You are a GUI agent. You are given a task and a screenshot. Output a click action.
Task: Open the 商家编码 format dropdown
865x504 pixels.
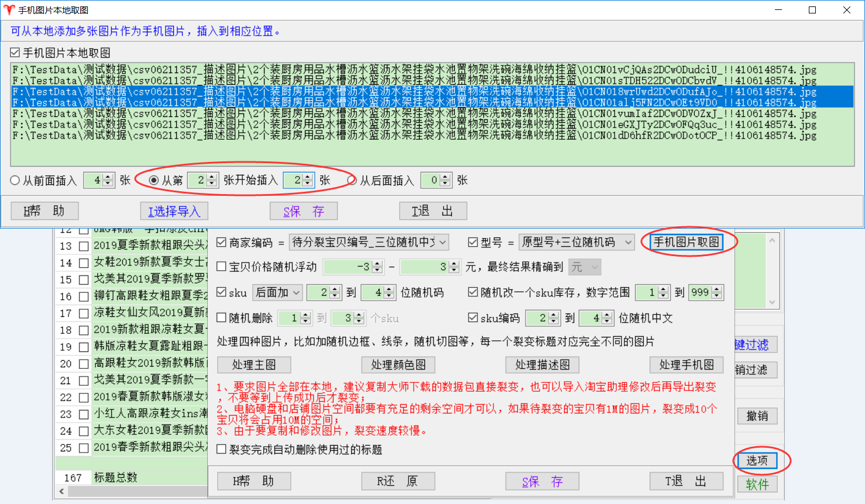(x=369, y=242)
